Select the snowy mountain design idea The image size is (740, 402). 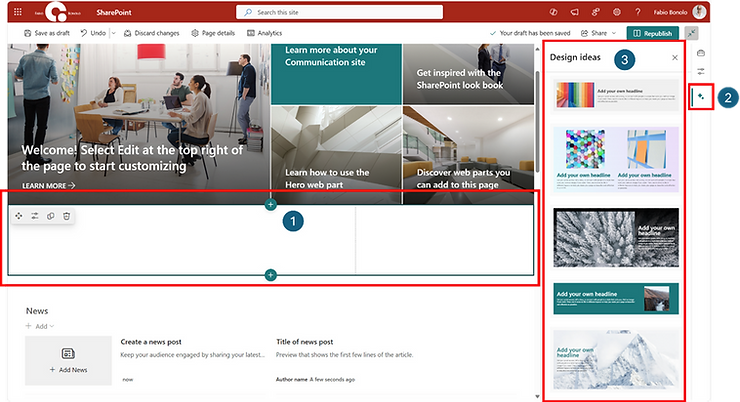[616, 360]
